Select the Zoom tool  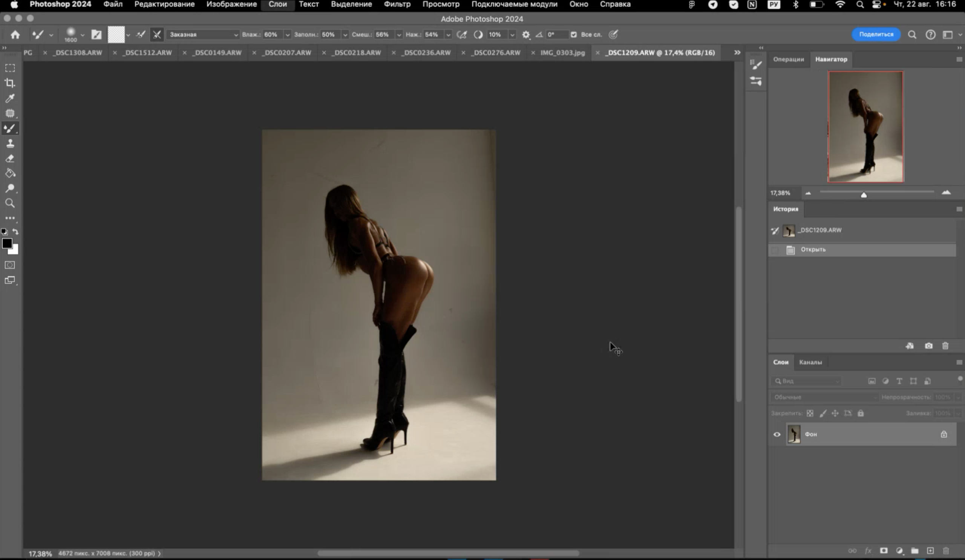tap(10, 203)
